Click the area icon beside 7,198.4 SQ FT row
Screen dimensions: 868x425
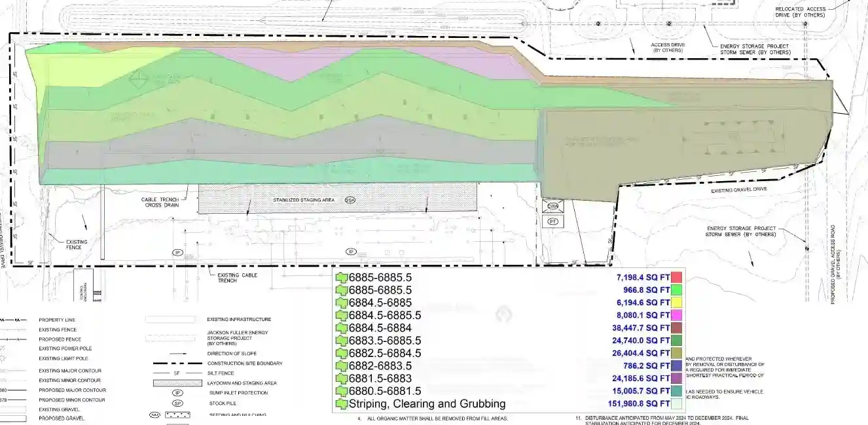(342, 277)
